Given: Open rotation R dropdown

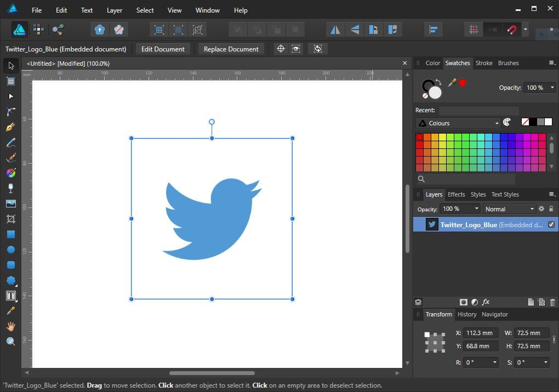Looking at the screenshot, I should (x=494, y=362).
